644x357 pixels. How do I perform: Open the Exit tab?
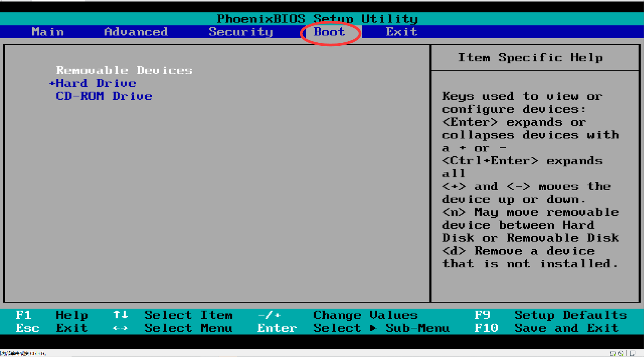(x=402, y=32)
